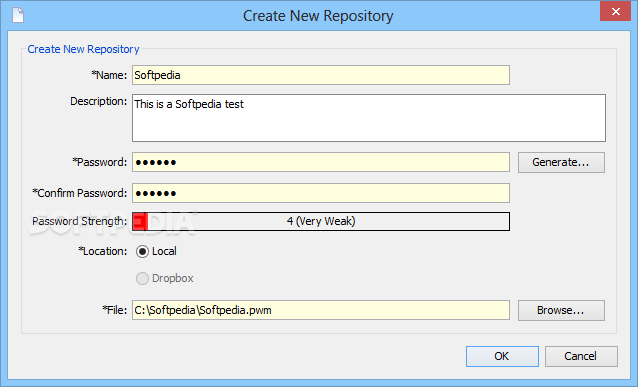Image resolution: width=638 pixels, height=387 pixels.
Task: Select the Dropbox location option
Action: point(165,278)
